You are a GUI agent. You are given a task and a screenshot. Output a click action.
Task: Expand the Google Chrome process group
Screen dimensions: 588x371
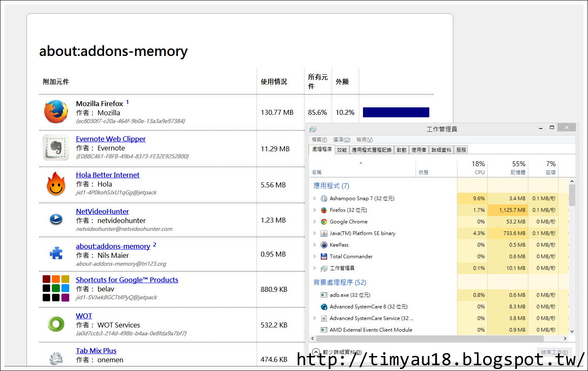[x=315, y=222]
